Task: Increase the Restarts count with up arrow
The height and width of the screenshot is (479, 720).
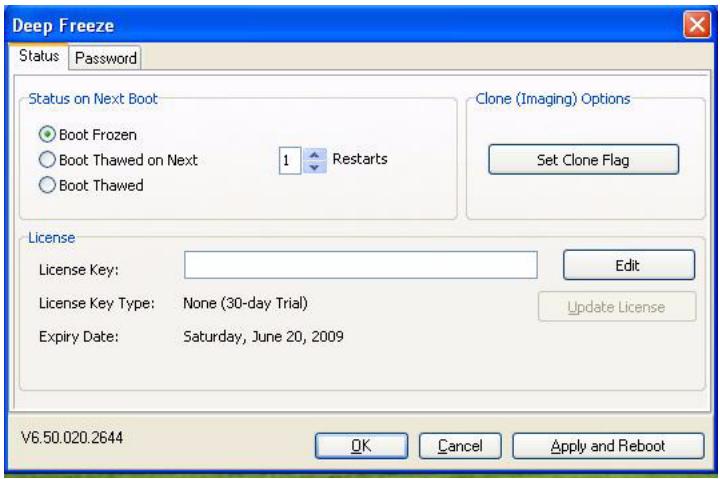Action: pos(315,155)
